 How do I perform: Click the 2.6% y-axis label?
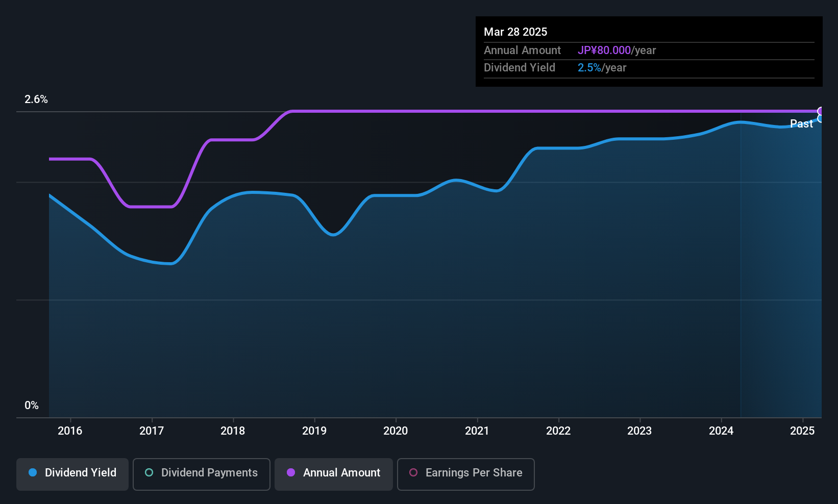tap(36, 99)
